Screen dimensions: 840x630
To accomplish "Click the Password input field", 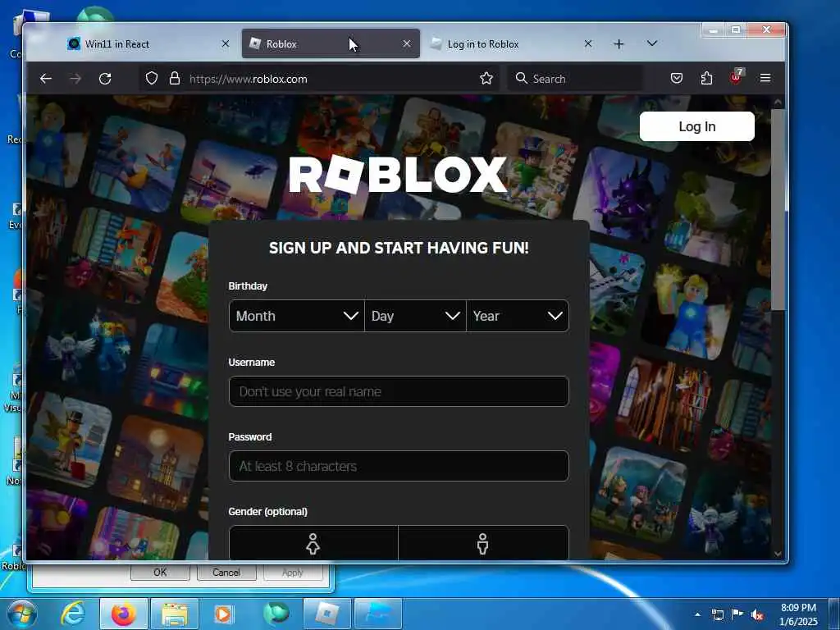I will 399,466.
